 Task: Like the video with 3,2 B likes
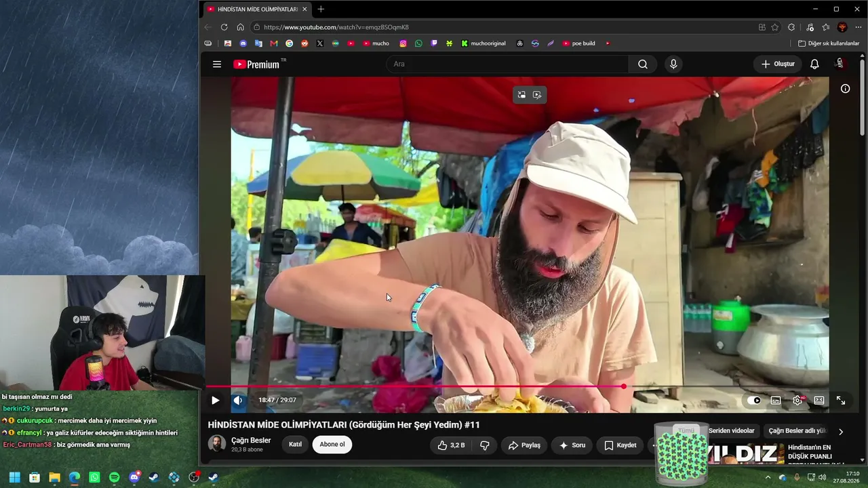click(451, 445)
